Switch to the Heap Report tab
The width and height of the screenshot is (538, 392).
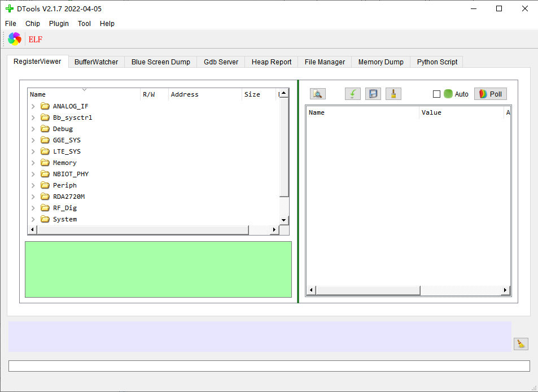[272, 62]
